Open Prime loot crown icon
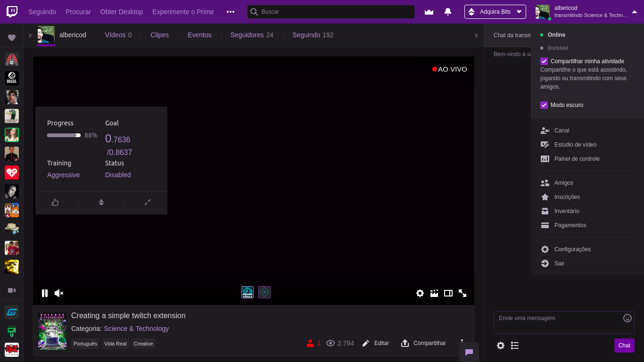 [x=429, y=12]
